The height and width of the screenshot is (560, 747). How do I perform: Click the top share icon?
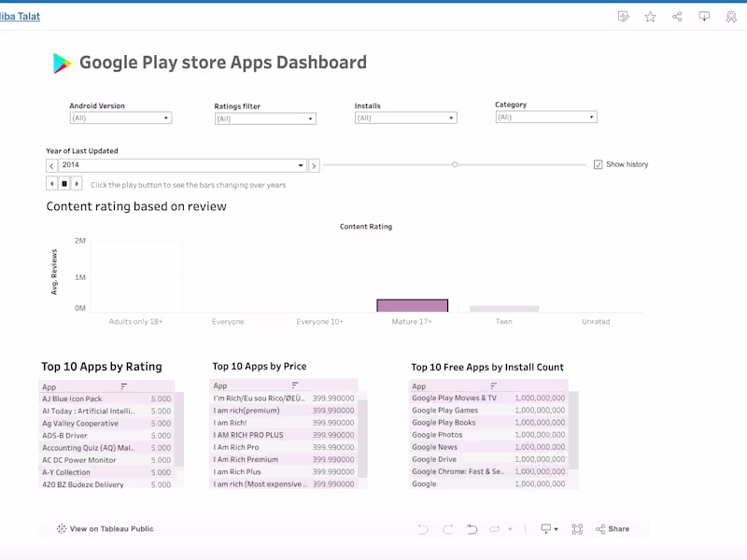pyautogui.click(x=677, y=17)
